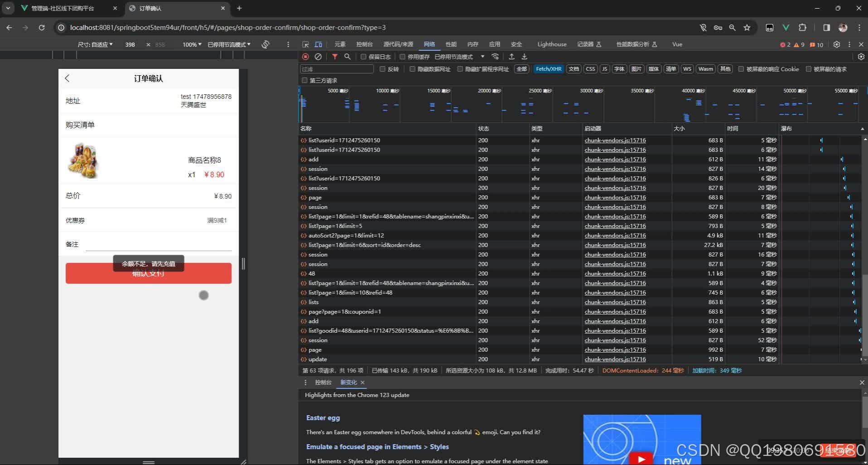Bookmark this page with star icon
The image size is (868, 465).
(x=747, y=28)
